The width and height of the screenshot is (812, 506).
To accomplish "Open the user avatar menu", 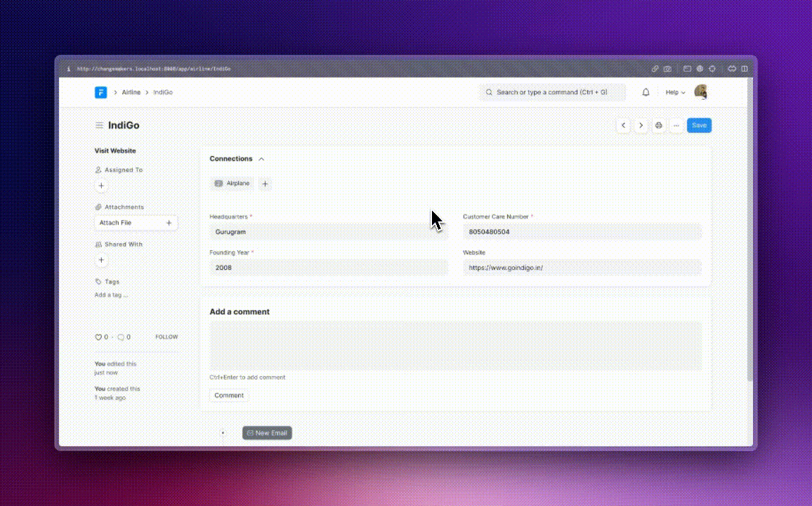I will coord(700,92).
